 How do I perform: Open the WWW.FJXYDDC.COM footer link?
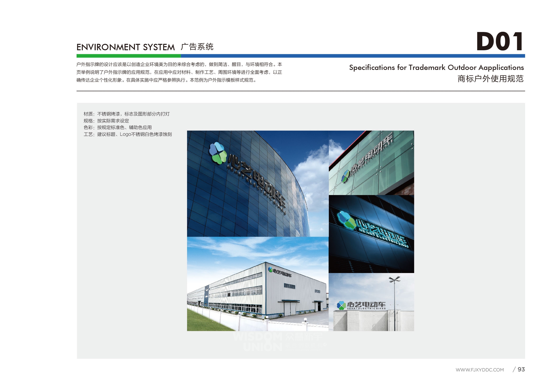(480, 370)
